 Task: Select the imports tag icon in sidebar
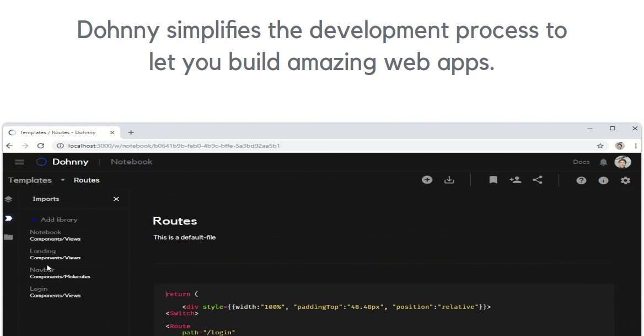click(9, 218)
